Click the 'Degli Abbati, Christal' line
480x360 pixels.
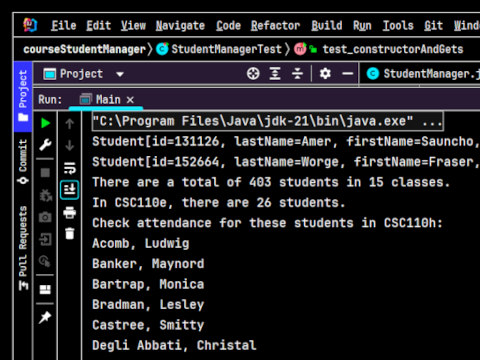174,345
